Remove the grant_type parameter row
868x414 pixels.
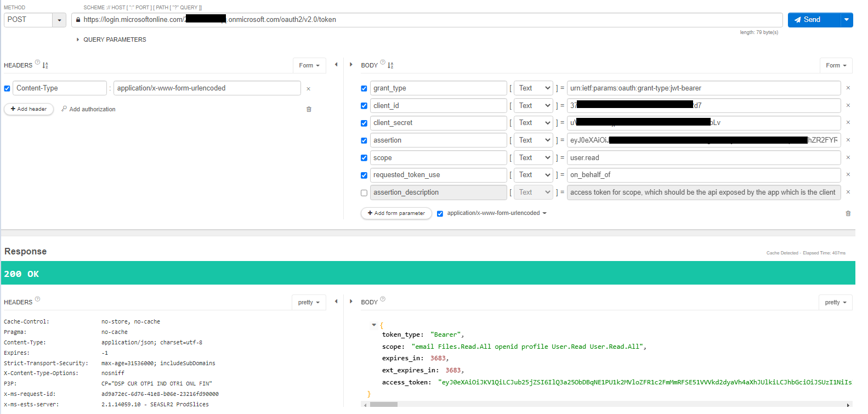click(x=848, y=88)
